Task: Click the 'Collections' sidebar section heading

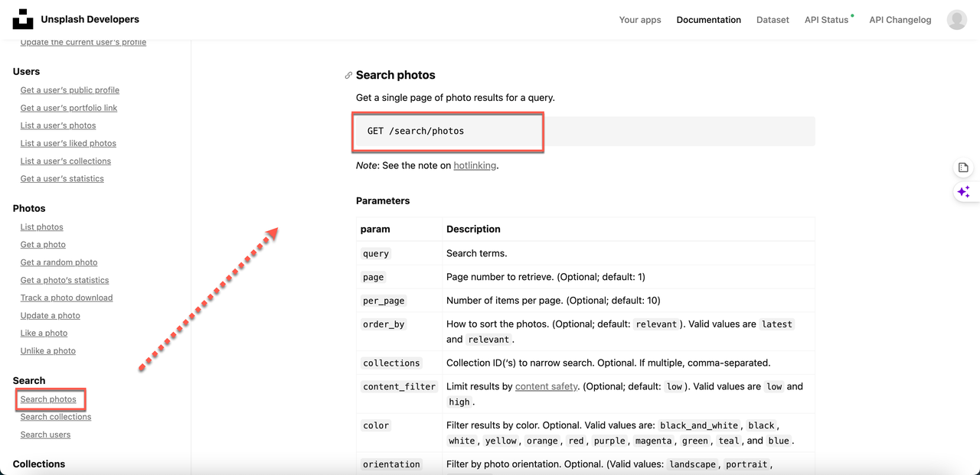Action: 39,464
